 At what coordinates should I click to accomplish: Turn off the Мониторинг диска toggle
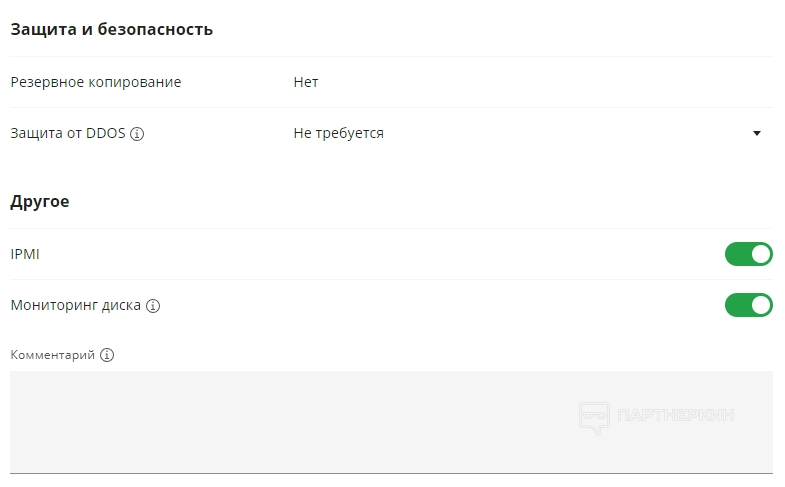(748, 305)
